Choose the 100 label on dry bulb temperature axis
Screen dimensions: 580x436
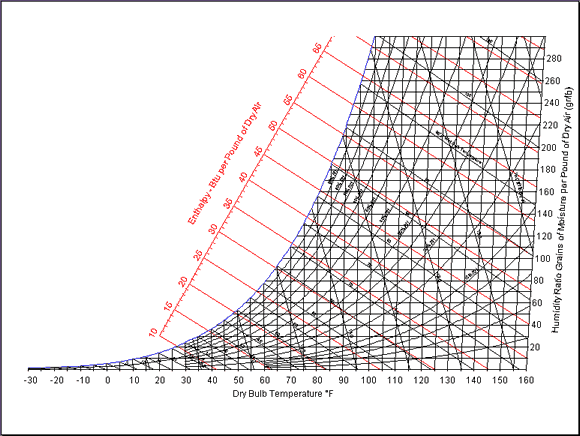point(369,380)
